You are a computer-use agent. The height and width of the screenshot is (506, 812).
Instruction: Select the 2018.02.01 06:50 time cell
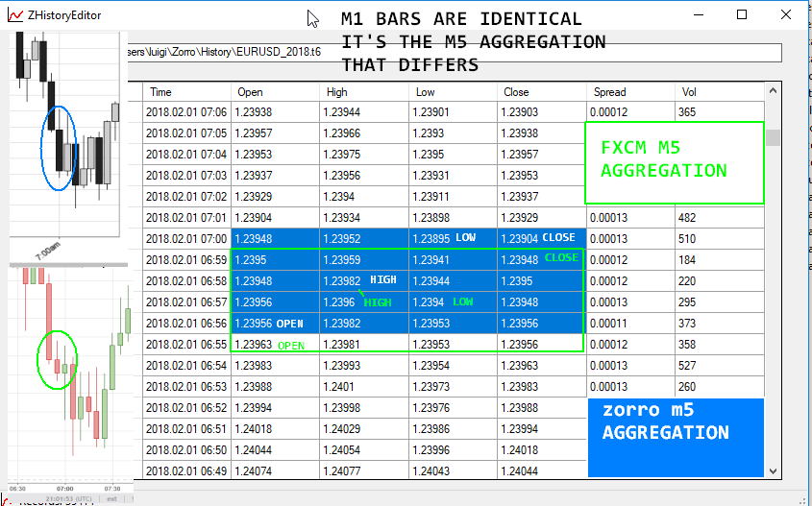(x=186, y=450)
